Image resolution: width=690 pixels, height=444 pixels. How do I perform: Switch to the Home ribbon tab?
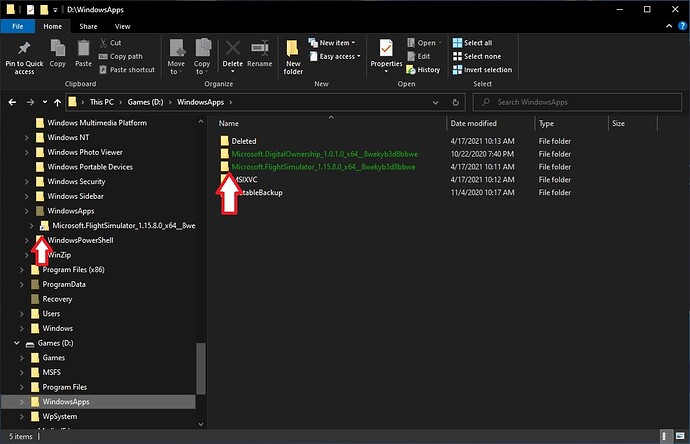point(52,26)
